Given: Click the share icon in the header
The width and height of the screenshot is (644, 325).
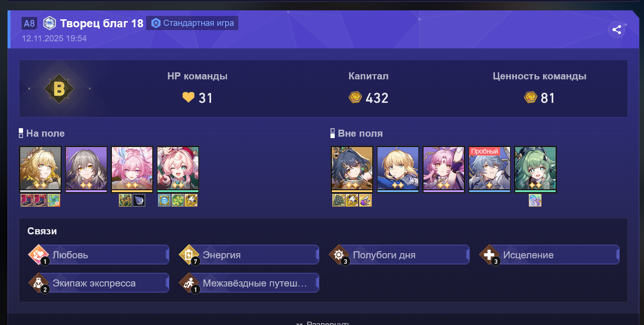Looking at the screenshot, I should [617, 30].
